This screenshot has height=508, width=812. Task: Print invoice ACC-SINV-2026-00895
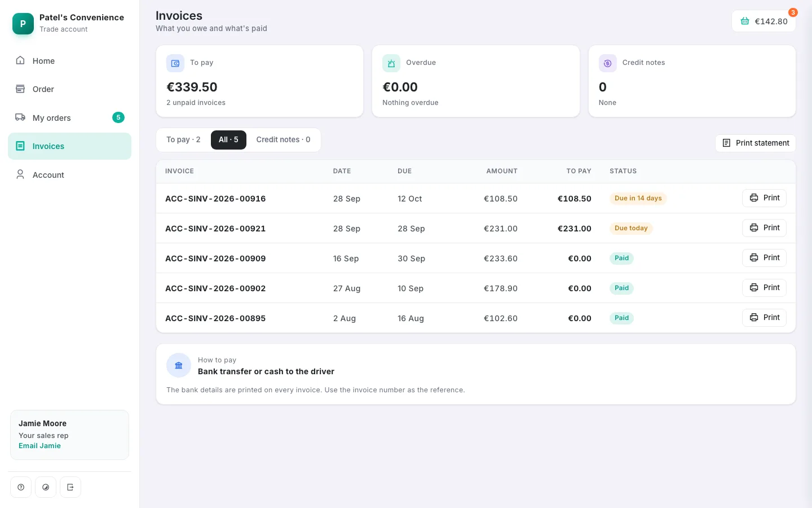pos(764,317)
